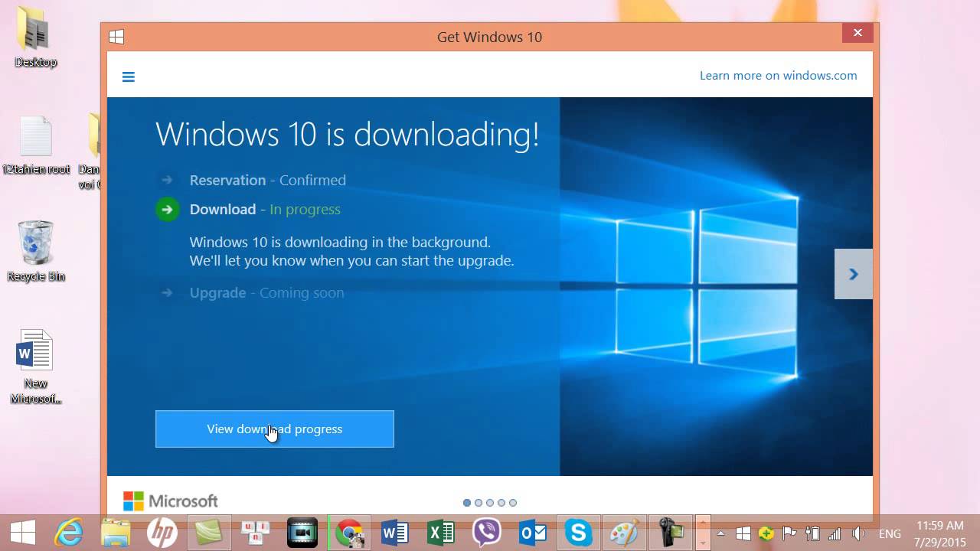
Task: Click the Windows logo in title bar
Action: [x=116, y=36]
